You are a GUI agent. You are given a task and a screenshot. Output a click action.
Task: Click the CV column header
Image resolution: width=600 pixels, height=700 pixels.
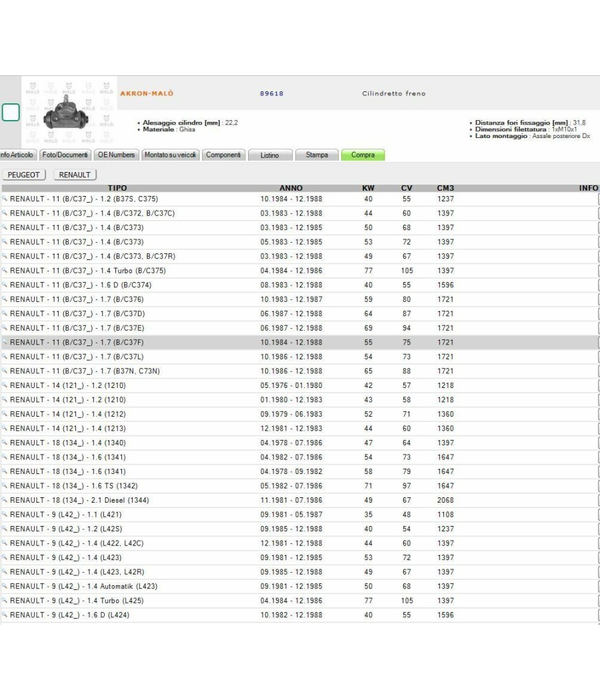tap(407, 188)
